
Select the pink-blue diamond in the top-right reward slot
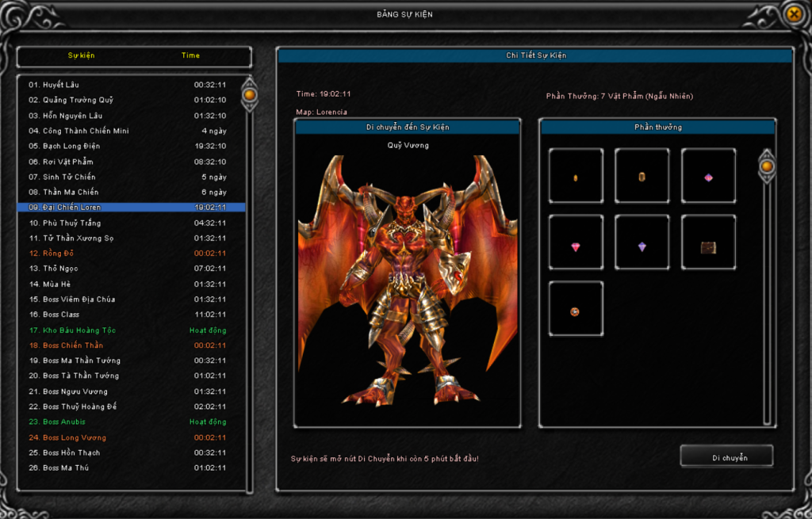tap(708, 177)
